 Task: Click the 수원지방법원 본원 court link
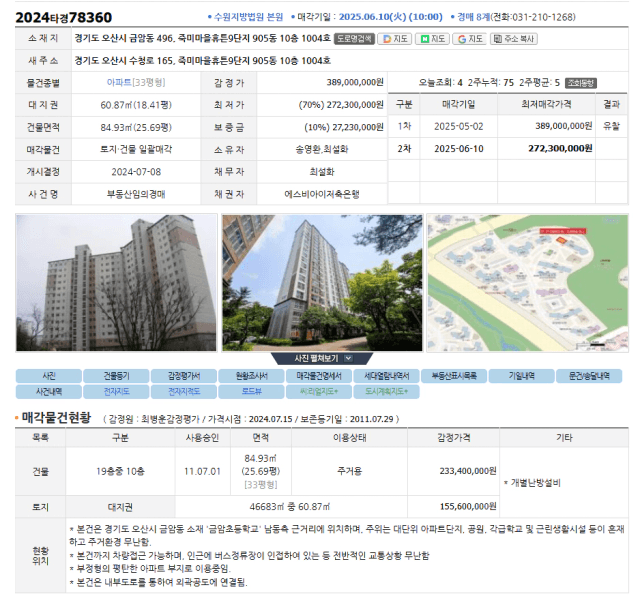coord(248,17)
